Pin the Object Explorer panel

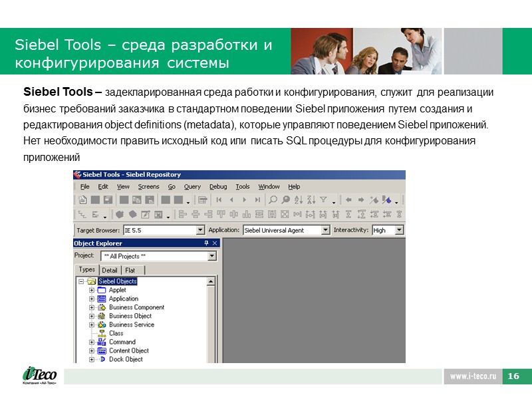(206, 243)
